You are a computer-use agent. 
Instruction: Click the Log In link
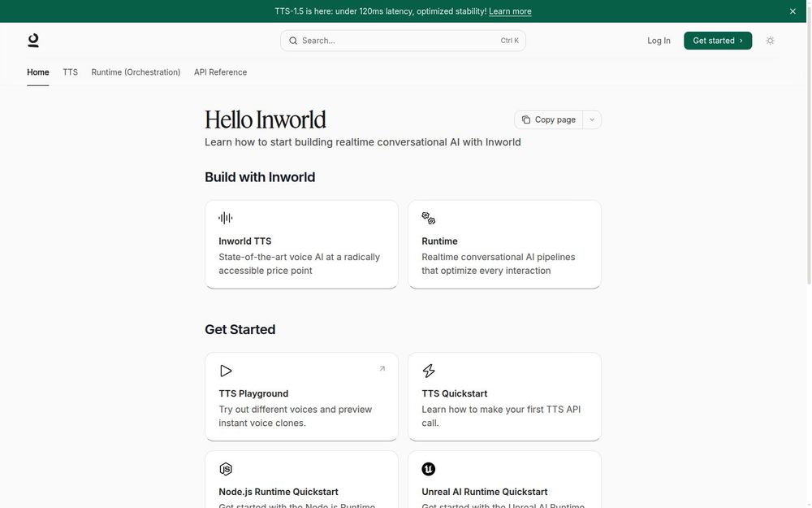coord(659,41)
